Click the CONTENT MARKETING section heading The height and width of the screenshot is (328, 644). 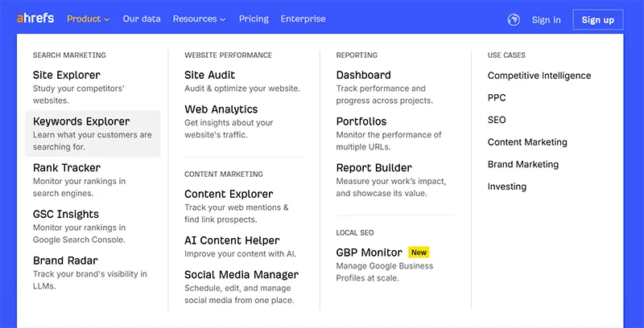tap(224, 174)
